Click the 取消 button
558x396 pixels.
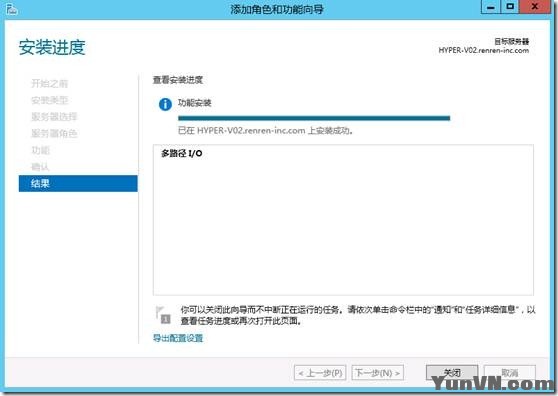click(510, 373)
